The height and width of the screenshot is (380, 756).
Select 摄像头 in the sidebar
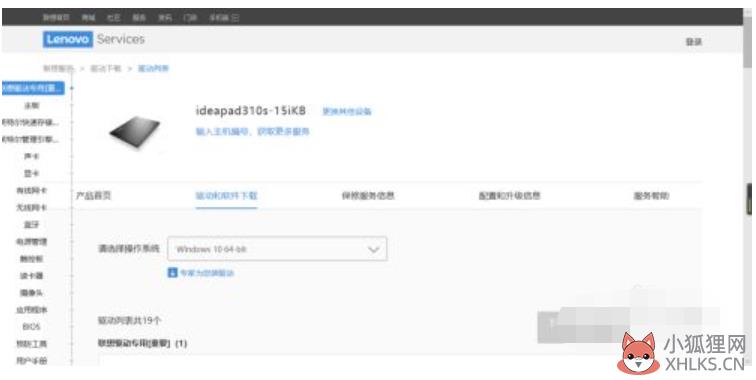pyautogui.click(x=32, y=293)
